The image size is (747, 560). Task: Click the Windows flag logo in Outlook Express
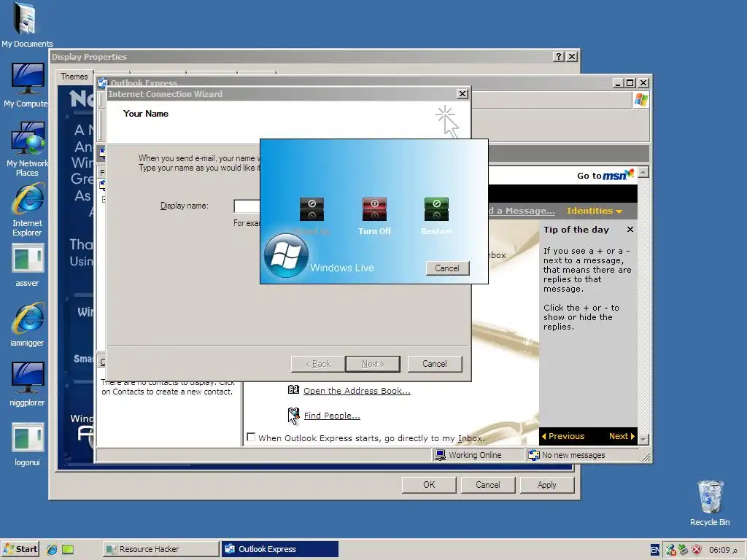tap(640, 100)
